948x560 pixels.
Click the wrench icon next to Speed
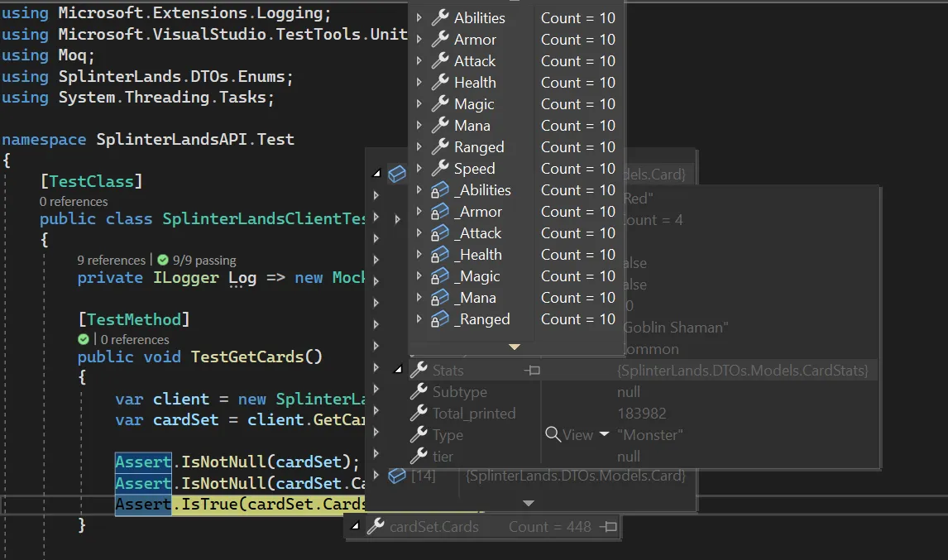pos(440,168)
